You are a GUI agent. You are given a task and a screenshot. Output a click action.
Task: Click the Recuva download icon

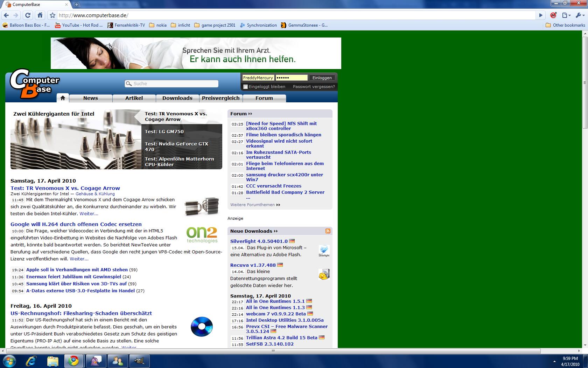tap(324, 274)
